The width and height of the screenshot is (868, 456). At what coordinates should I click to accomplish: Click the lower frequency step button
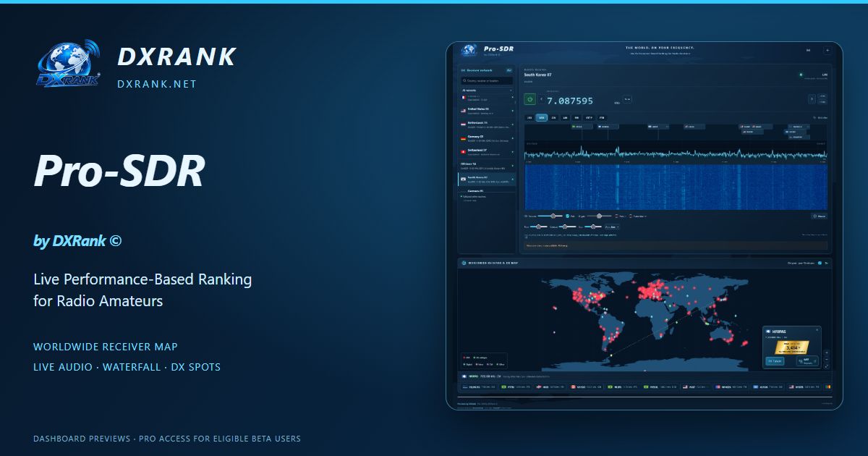823,103
